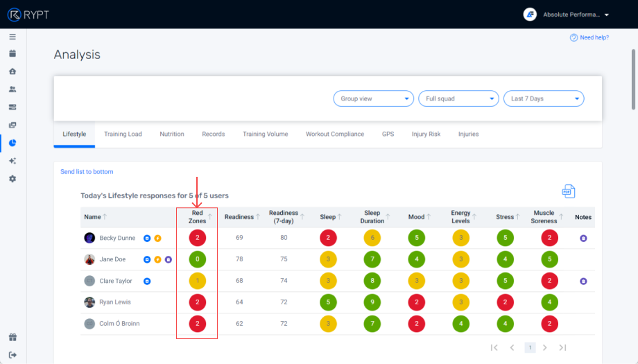This screenshot has height=364, width=638.
Task: Switch to the Injuries tab
Action: point(468,134)
